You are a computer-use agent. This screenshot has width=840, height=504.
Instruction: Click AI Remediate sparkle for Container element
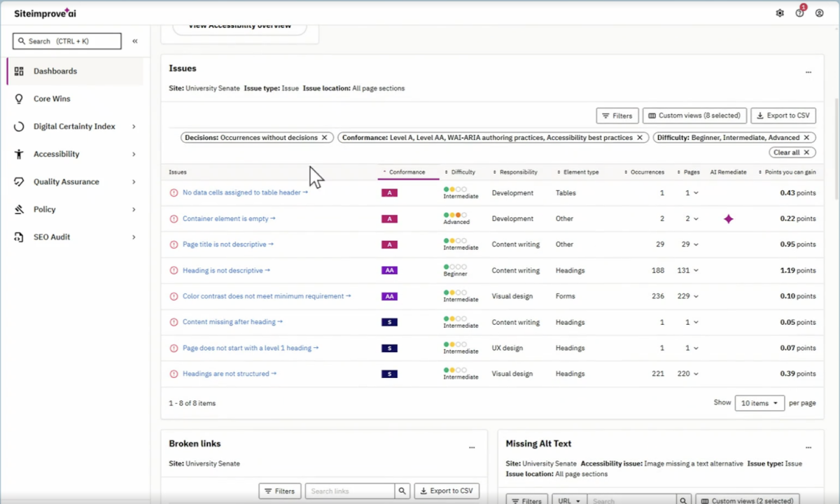coord(729,219)
